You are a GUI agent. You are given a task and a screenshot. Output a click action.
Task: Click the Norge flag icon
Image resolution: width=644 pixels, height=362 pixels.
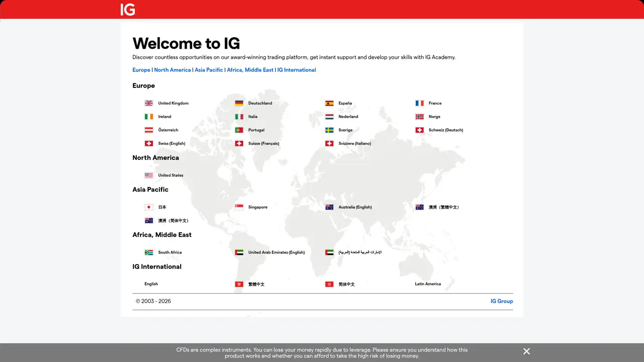click(x=420, y=117)
